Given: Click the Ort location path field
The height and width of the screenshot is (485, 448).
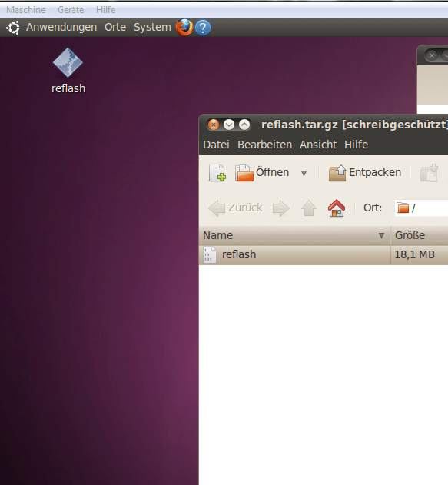Looking at the screenshot, I should coord(421,208).
